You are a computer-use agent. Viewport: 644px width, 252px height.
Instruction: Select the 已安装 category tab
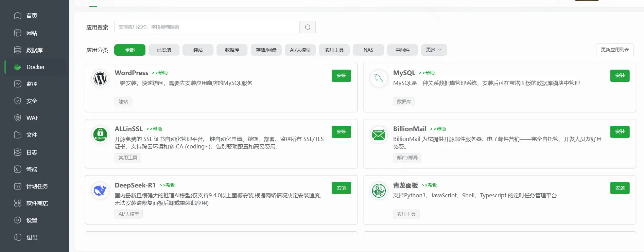[x=164, y=50]
